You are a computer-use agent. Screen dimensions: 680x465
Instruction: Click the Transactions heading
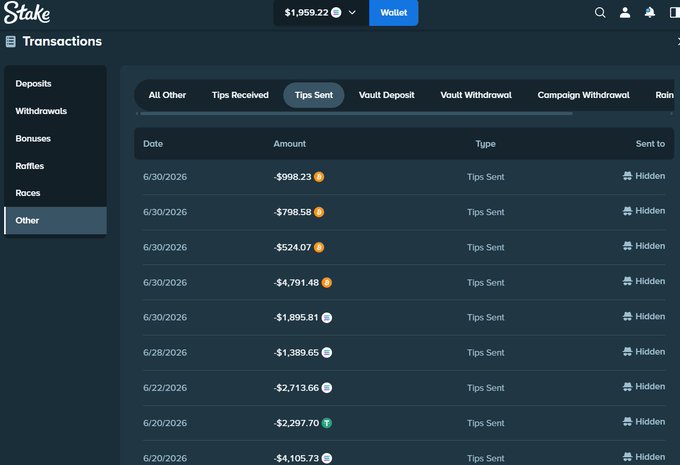pyautogui.click(x=62, y=41)
